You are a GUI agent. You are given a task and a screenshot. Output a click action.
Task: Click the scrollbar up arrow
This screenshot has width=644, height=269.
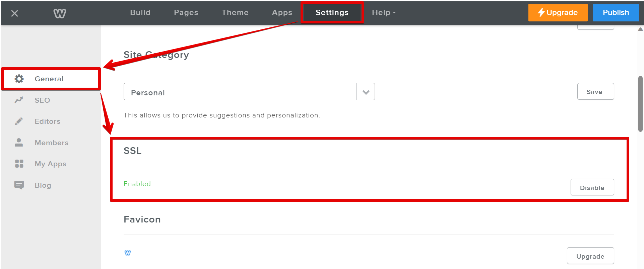(x=640, y=29)
